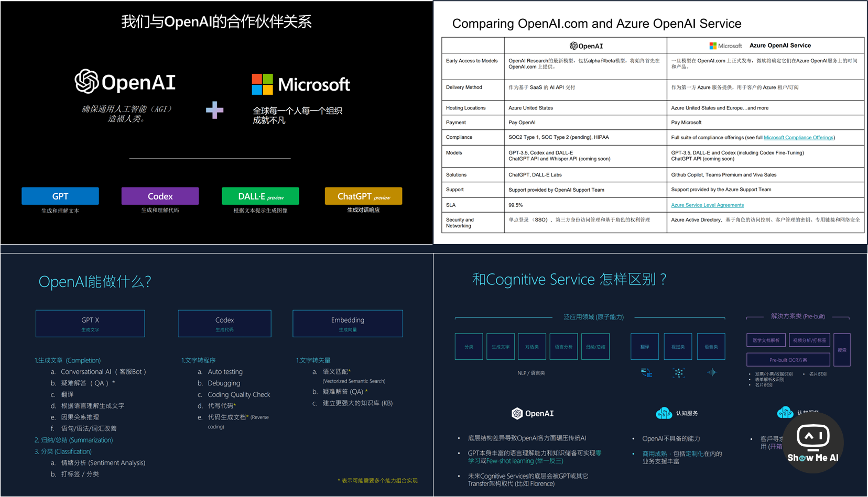Click the 'Security and Networking' row label
The width and height of the screenshot is (868, 497).
460,223
